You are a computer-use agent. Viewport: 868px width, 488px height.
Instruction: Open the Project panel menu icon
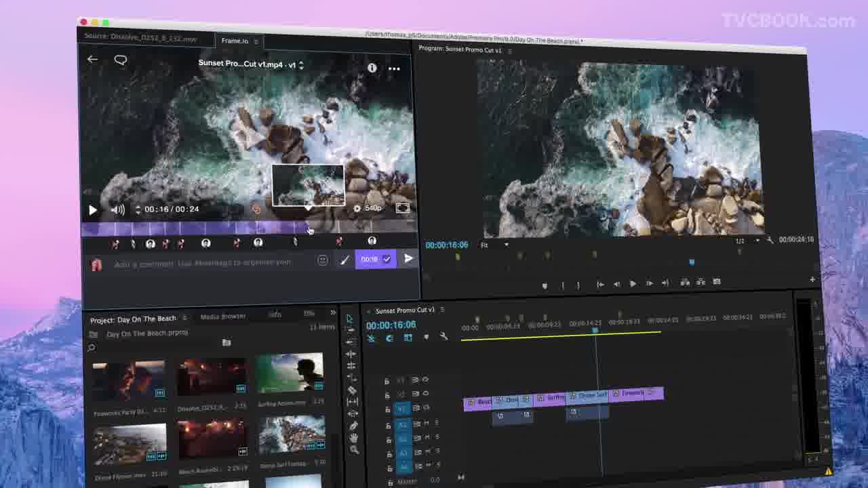pyautogui.click(x=184, y=318)
